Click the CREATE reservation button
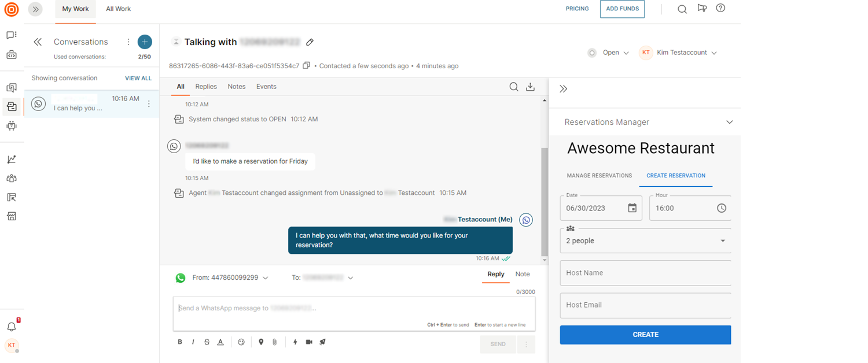868x363 pixels. pos(645,335)
